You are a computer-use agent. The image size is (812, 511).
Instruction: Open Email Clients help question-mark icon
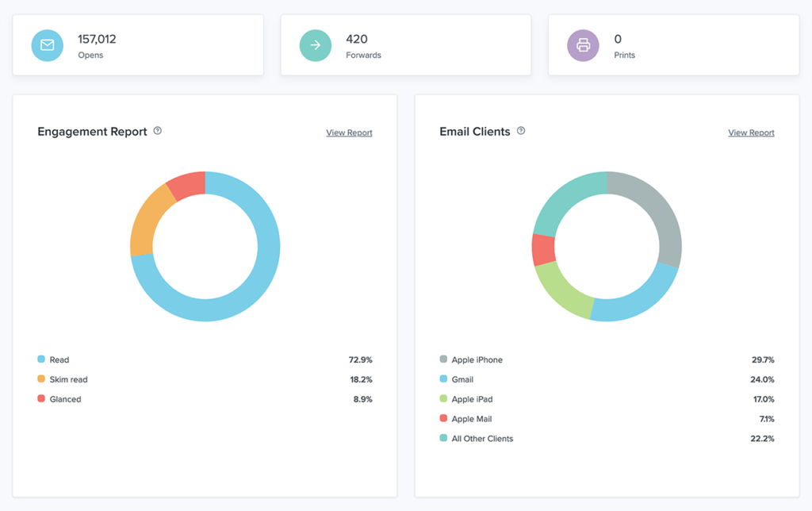click(x=521, y=131)
